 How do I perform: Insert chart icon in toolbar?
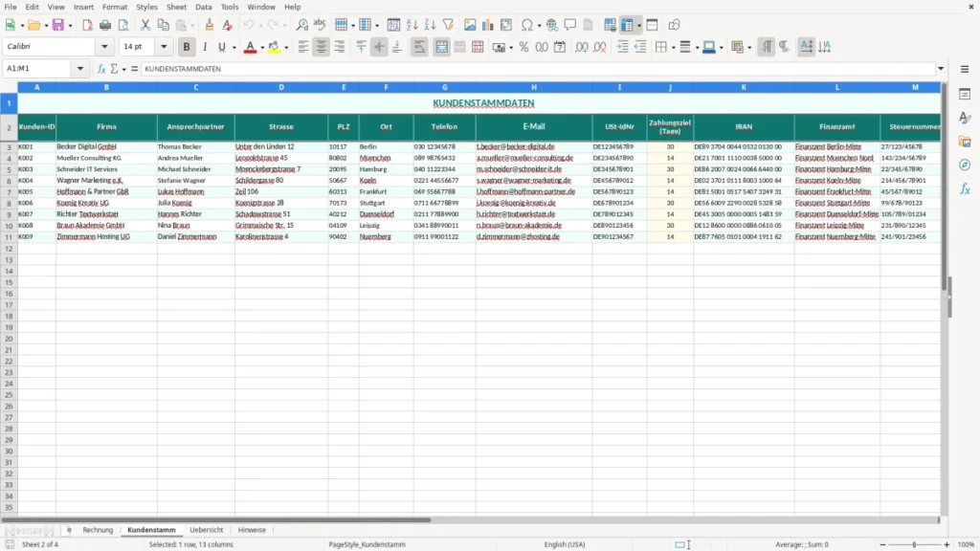[488, 25]
